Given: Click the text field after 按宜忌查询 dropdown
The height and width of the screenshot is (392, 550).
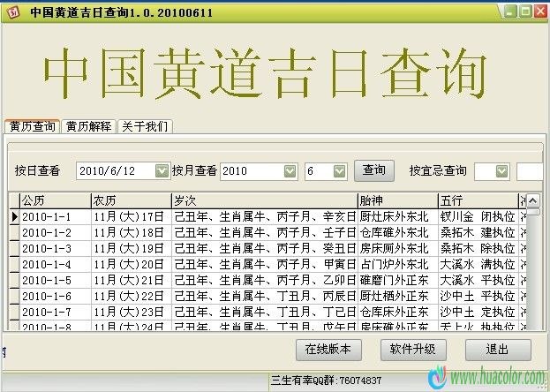Looking at the screenshot, I should tap(530, 171).
